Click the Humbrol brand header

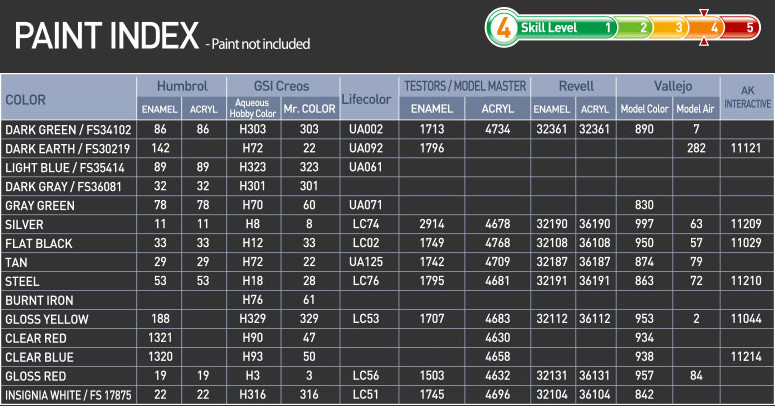tap(182, 86)
